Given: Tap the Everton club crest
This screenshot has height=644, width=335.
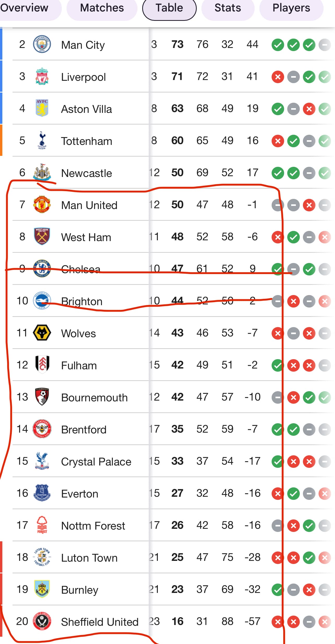Looking at the screenshot, I should coord(42,493).
